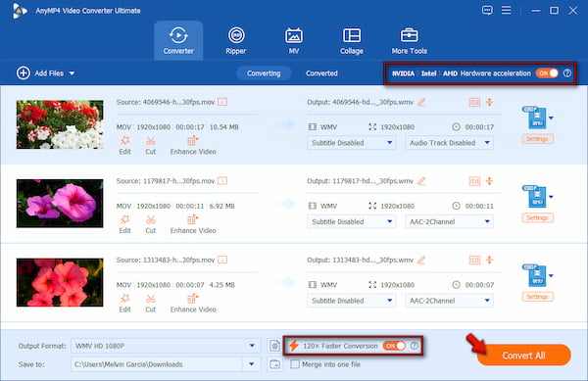Click Add Files plus icon
Screen dimensions: 588x381
click(x=24, y=73)
